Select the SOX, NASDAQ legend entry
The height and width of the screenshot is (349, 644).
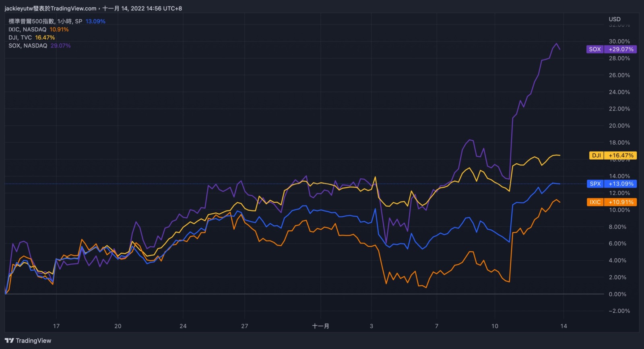coord(28,46)
